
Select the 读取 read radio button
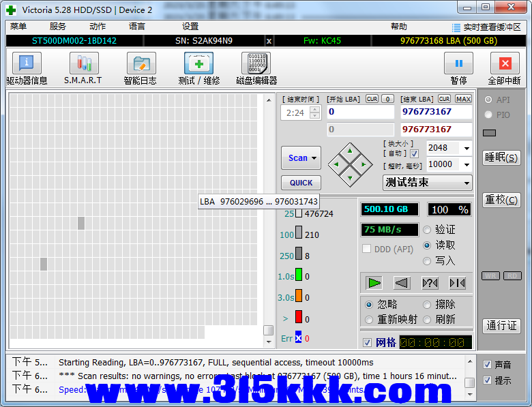(427, 245)
